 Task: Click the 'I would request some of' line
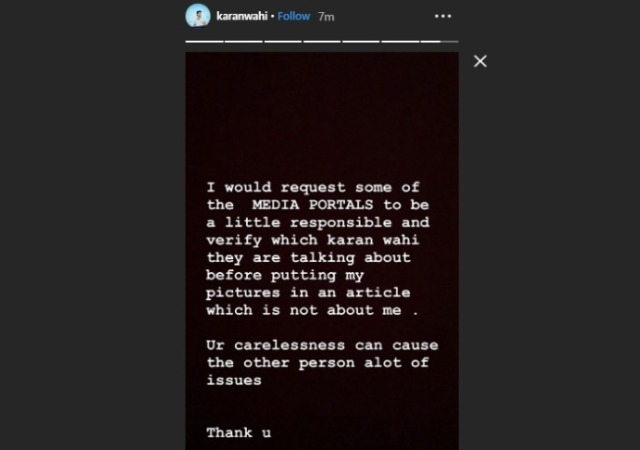pos(313,187)
